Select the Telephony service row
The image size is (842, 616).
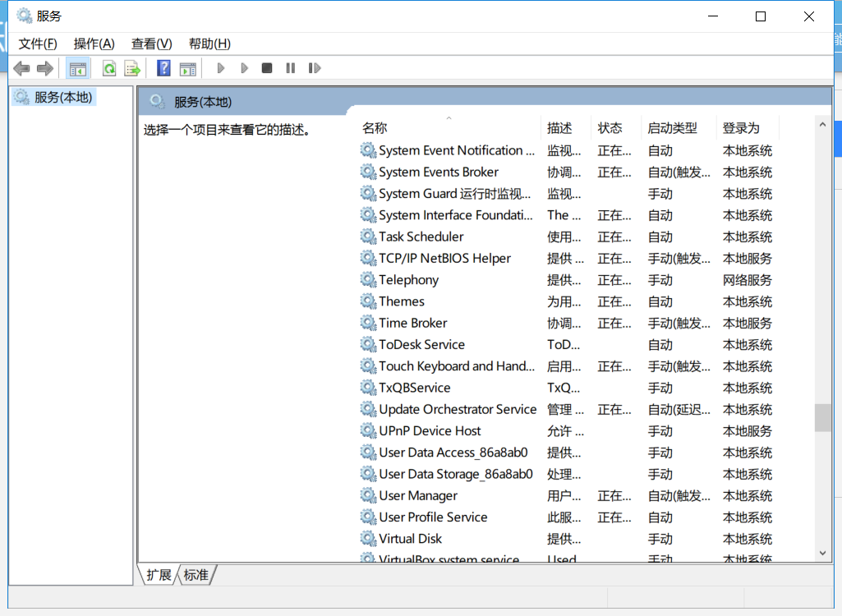point(567,280)
